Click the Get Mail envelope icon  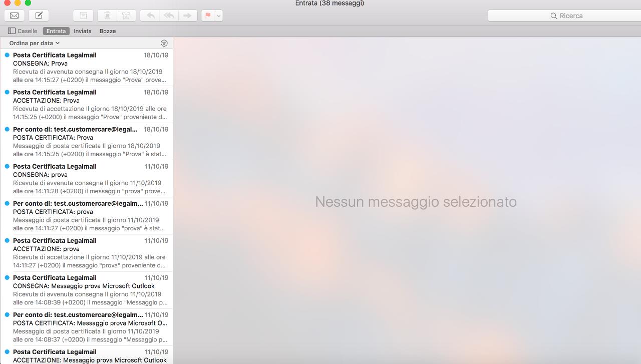click(15, 16)
